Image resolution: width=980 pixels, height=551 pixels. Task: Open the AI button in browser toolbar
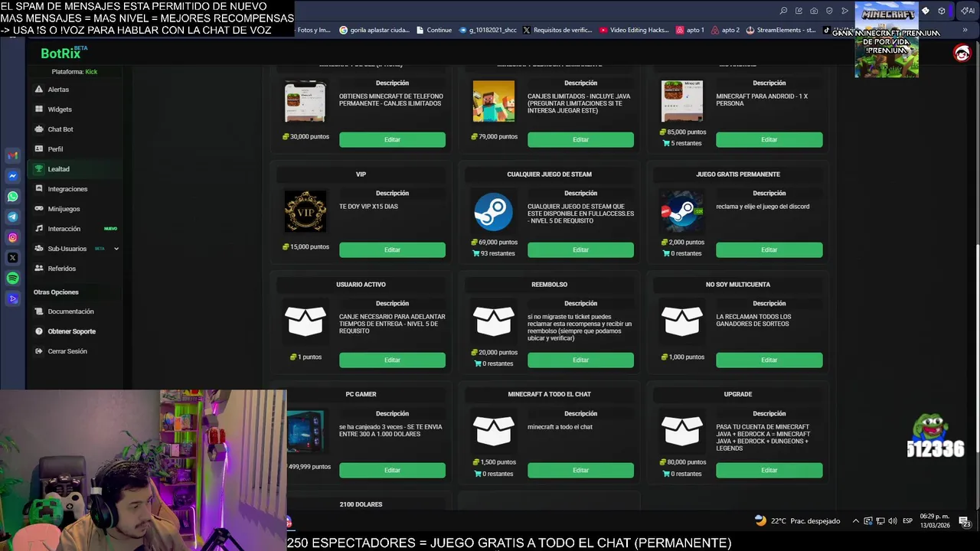coord(968,11)
